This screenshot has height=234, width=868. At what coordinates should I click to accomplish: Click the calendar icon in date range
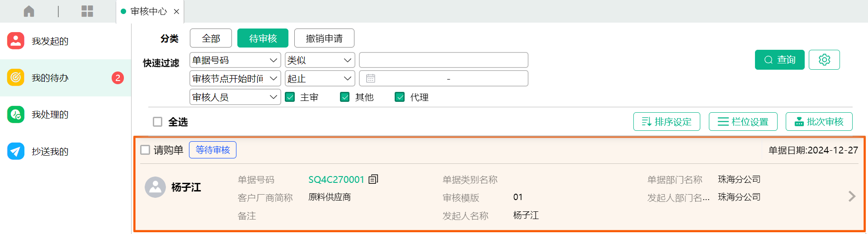pos(371,78)
